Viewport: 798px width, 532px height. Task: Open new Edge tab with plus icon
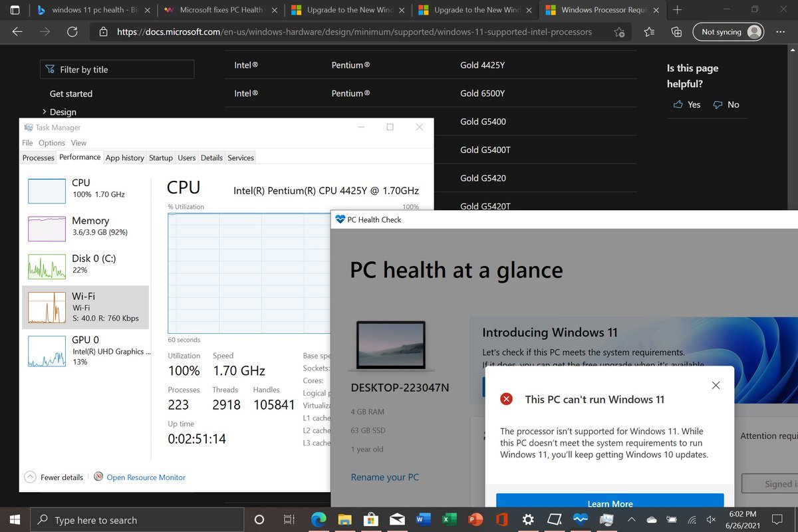pos(677,10)
